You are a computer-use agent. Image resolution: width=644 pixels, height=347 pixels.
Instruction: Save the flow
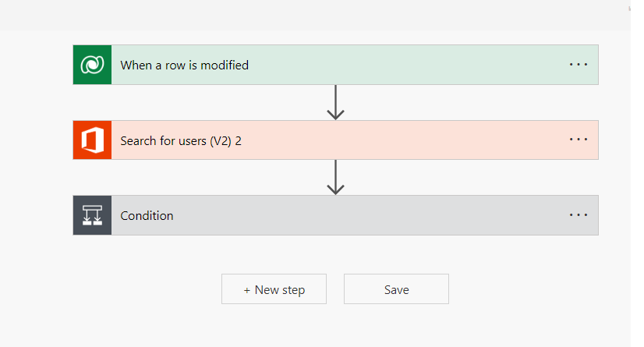[396, 289]
